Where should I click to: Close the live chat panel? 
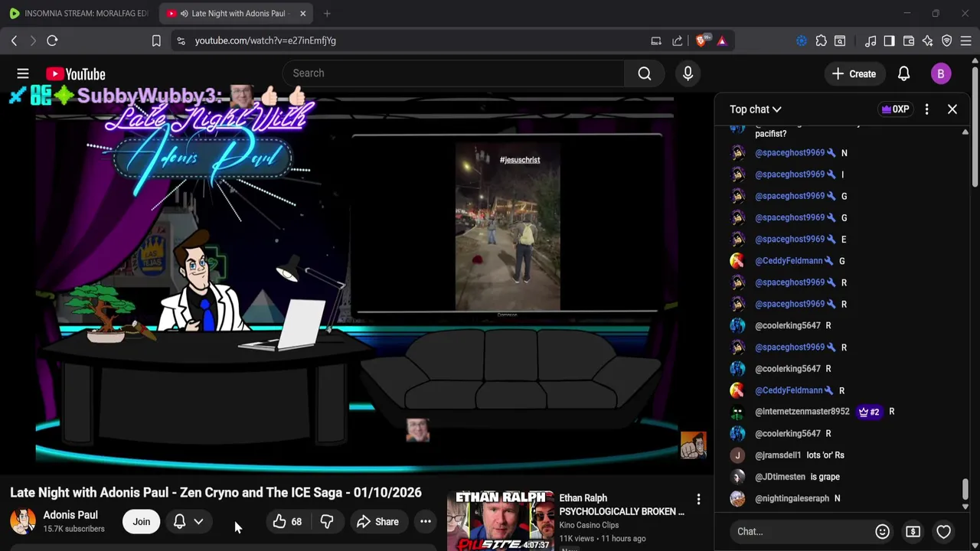pyautogui.click(x=952, y=109)
